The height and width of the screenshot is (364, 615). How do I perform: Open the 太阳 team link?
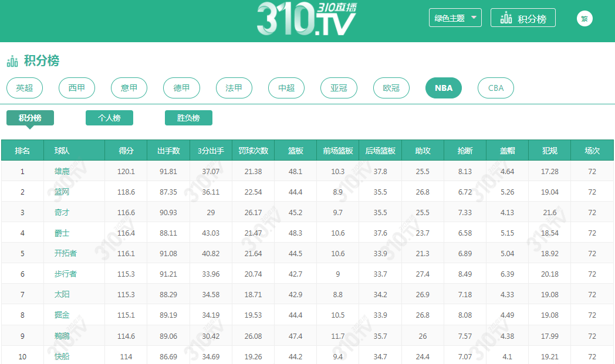pos(62,295)
